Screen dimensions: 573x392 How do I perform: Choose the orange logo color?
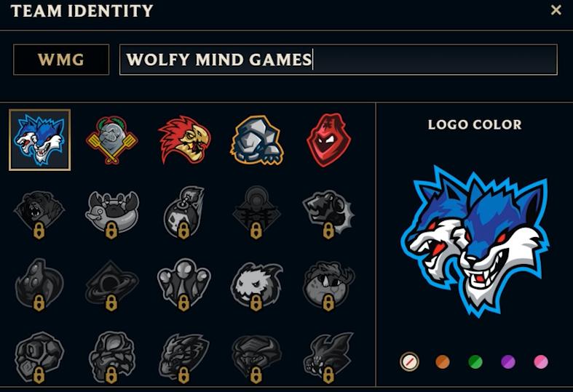[443, 361]
